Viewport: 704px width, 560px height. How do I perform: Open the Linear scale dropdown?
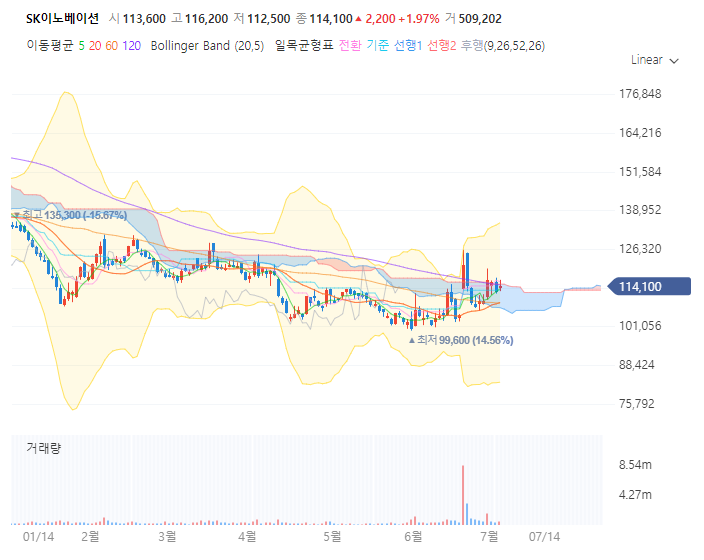click(x=655, y=60)
